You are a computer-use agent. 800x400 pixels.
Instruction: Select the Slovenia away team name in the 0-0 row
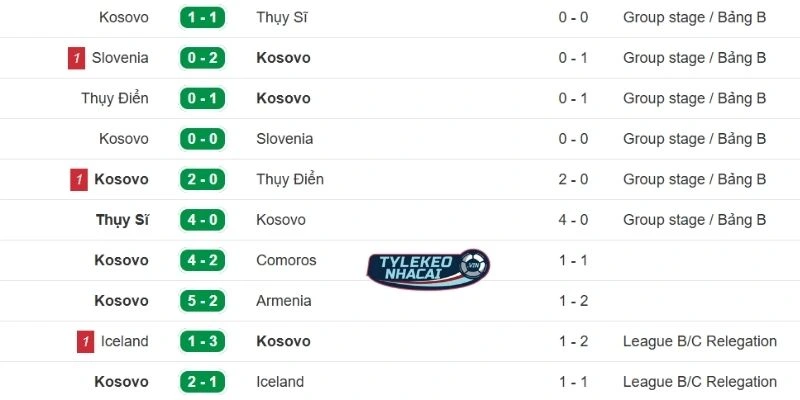click(285, 139)
